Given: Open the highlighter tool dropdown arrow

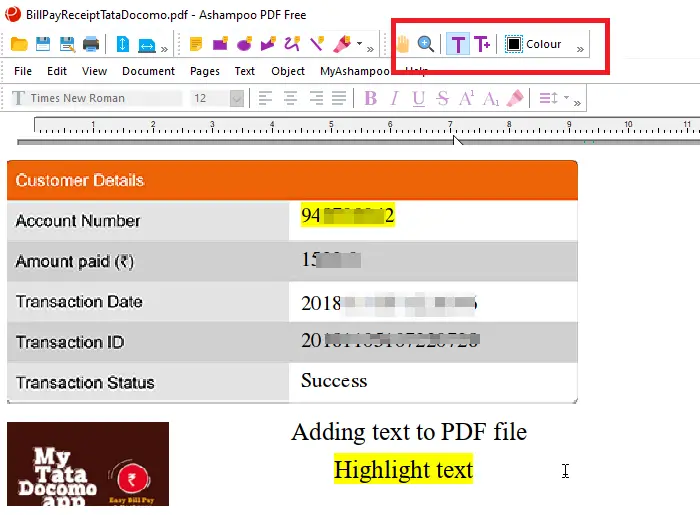Looking at the screenshot, I should point(359,44).
